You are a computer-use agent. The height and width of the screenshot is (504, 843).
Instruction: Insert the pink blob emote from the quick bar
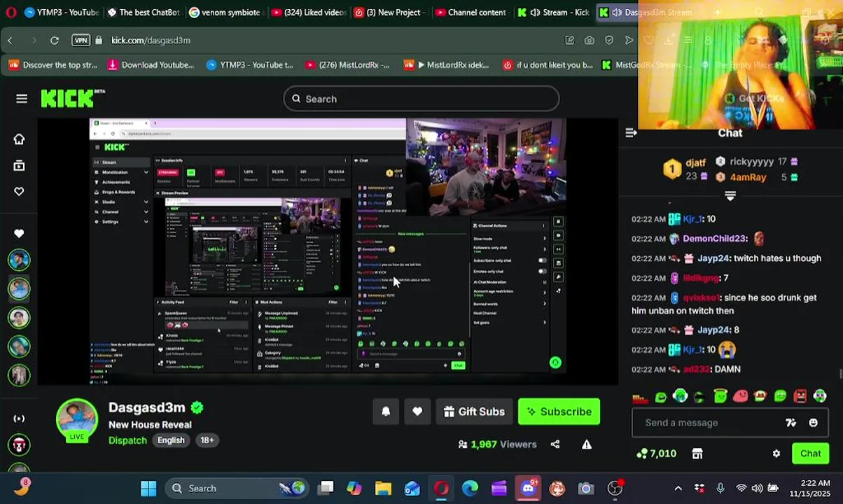pyautogui.click(x=740, y=397)
